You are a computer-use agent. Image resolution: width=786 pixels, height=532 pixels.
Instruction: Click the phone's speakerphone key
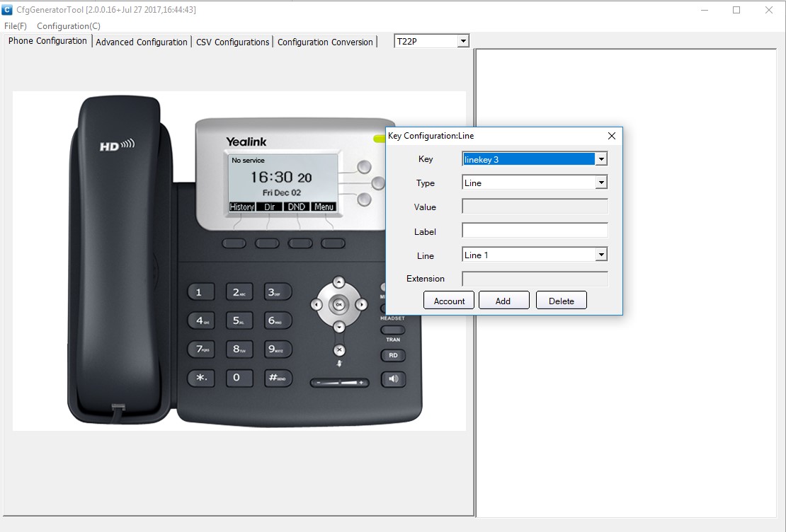point(393,379)
